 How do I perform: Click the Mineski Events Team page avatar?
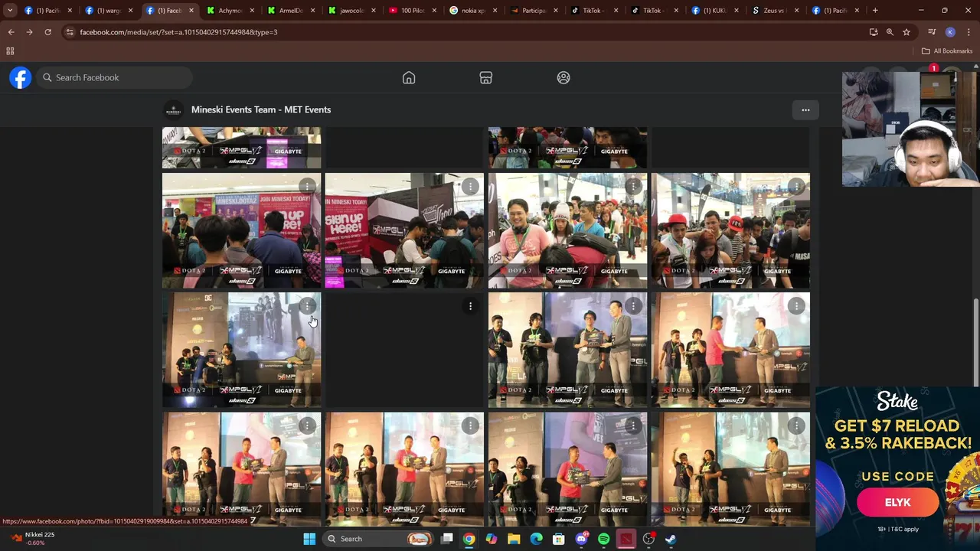(174, 109)
